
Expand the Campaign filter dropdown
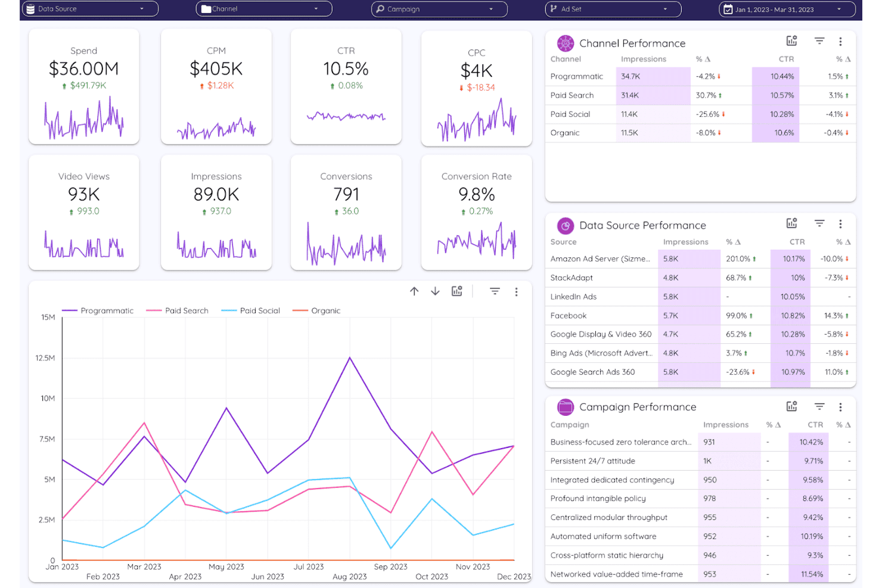439,9
